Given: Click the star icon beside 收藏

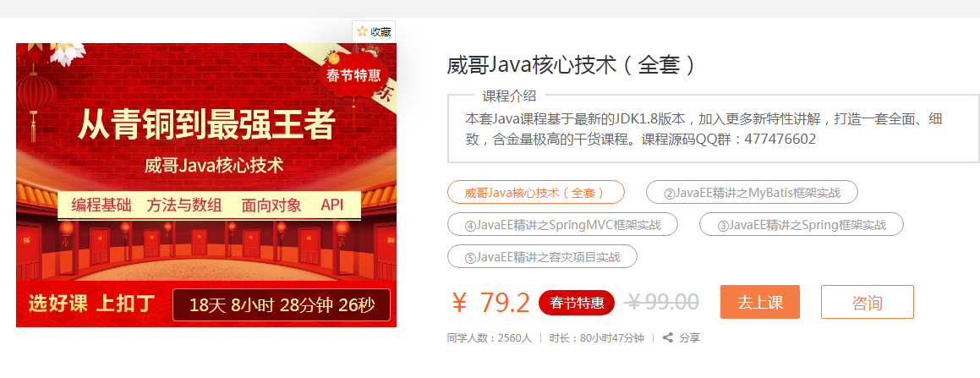Looking at the screenshot, I should point(362,32).
